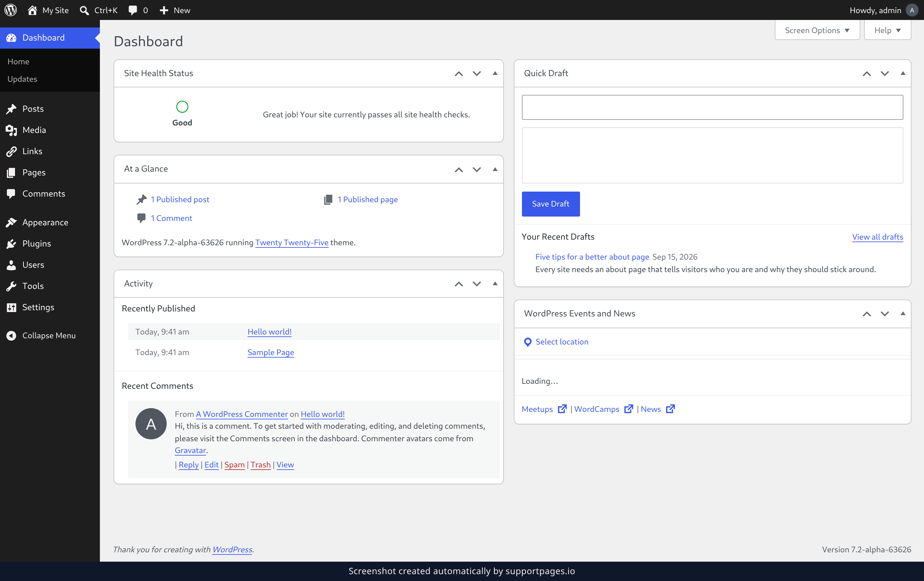Click the Quick Draft content textarea
This screenshot has height=581, width=924.
pos(712,155)
